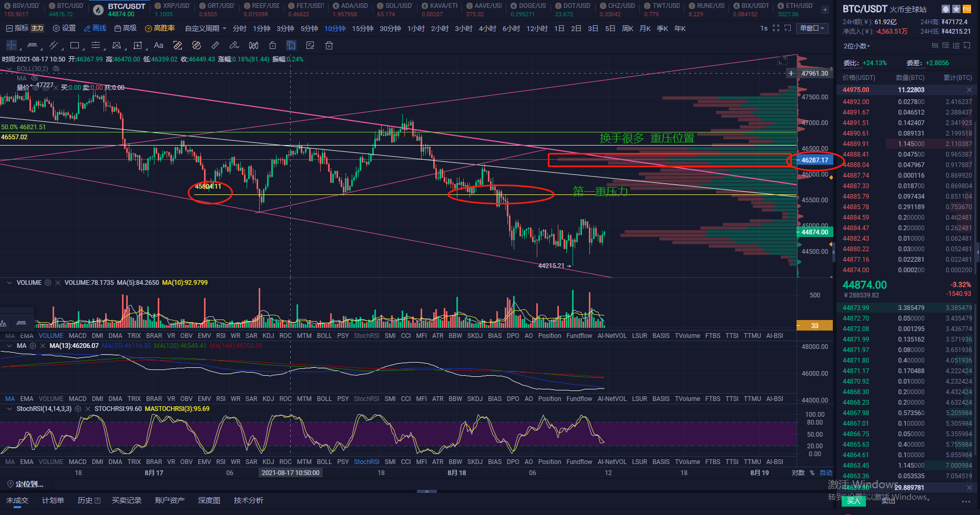Open the 2位小数 decimal precision dropdown

pos(857,46)
